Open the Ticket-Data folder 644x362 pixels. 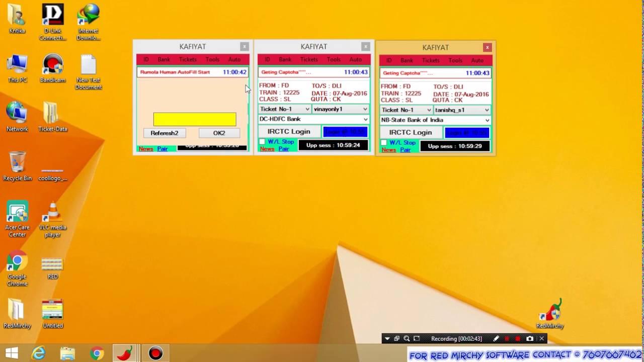pyautogui.click(x=52, y=117)
